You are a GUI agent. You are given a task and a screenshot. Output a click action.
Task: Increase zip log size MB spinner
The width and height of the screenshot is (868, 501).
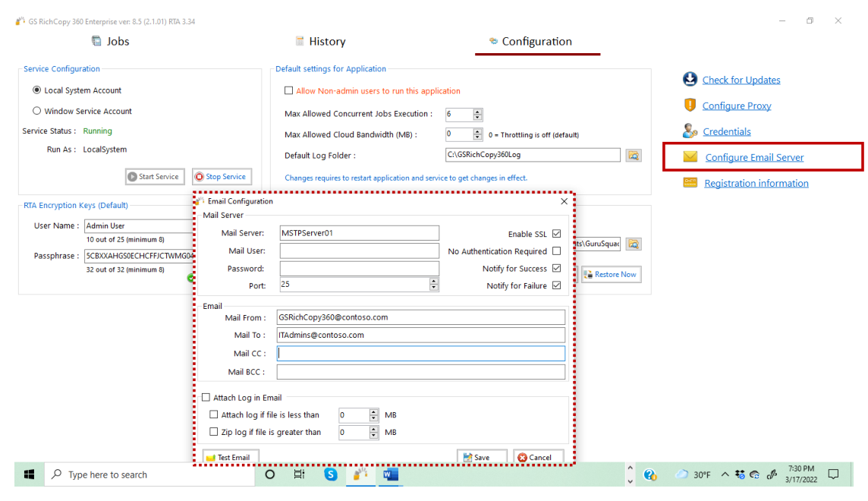coord(373,429)
